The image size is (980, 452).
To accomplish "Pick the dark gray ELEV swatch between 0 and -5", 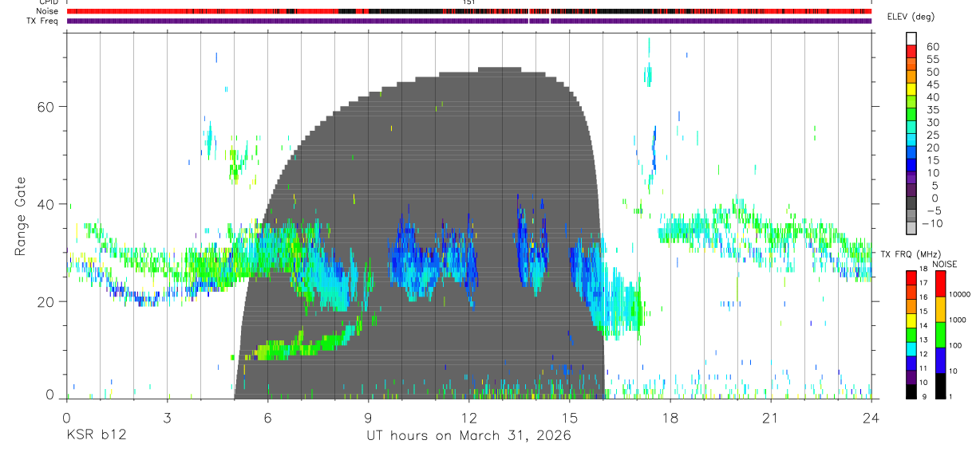I will tap(911, 204).
